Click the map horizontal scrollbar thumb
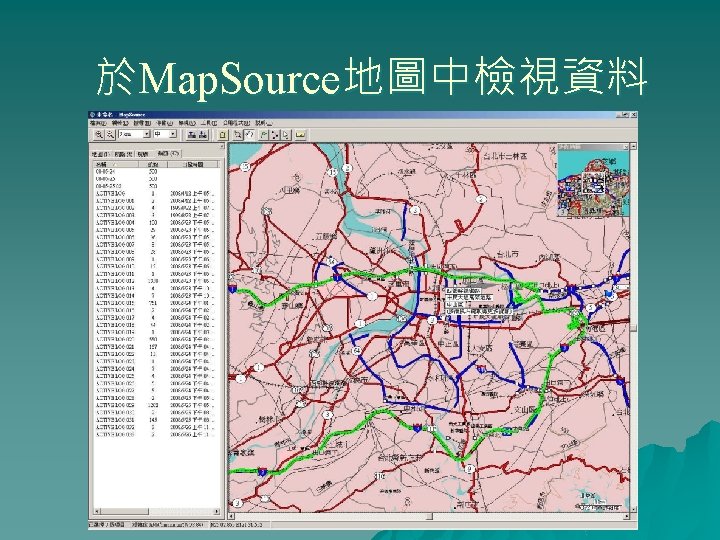 pos(429,516)
